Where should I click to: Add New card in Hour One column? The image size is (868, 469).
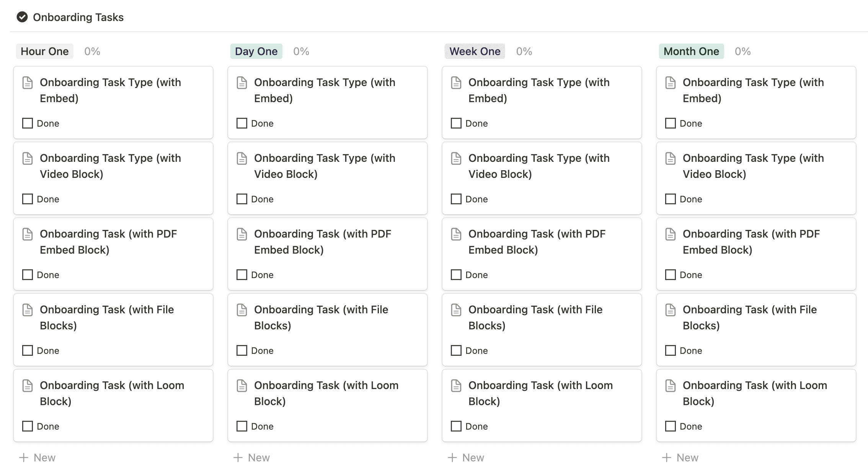[38, 458]
